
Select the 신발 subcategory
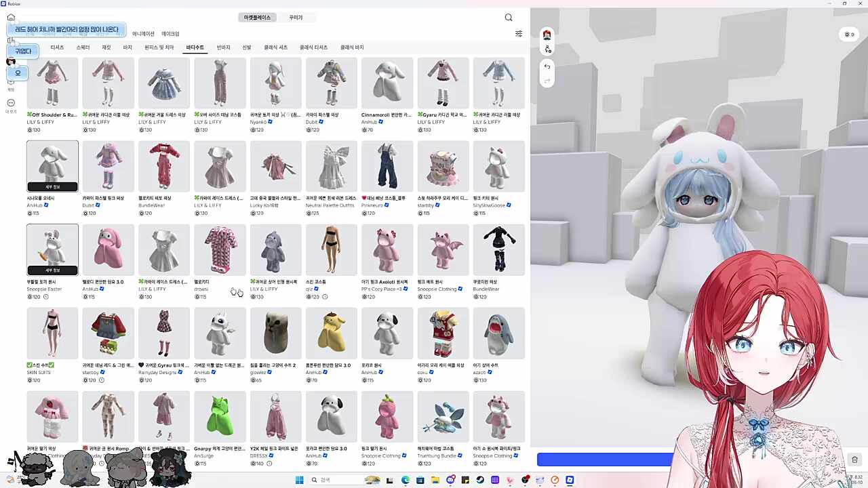pos(247,47)
